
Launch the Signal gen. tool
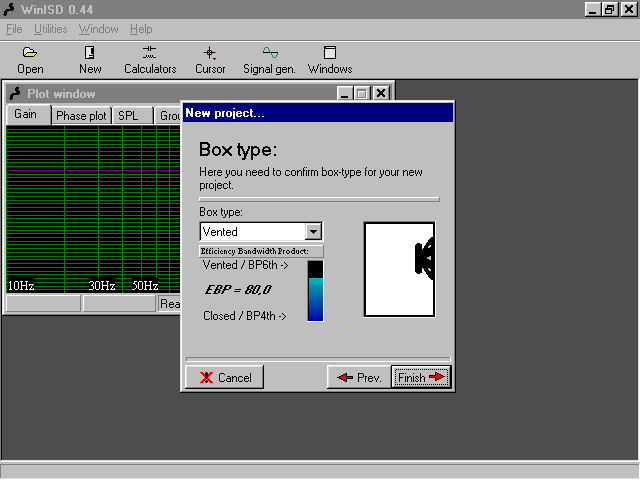[x=269, y=60]
